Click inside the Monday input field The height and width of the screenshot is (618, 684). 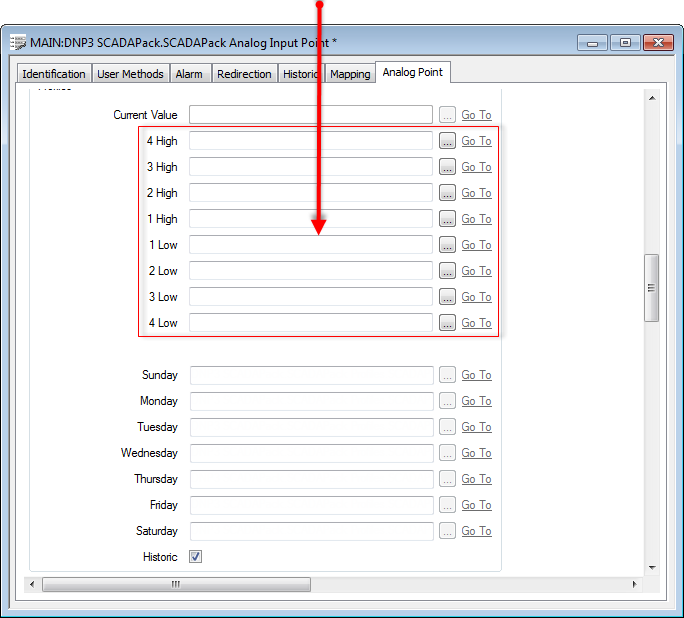point(311,401)
